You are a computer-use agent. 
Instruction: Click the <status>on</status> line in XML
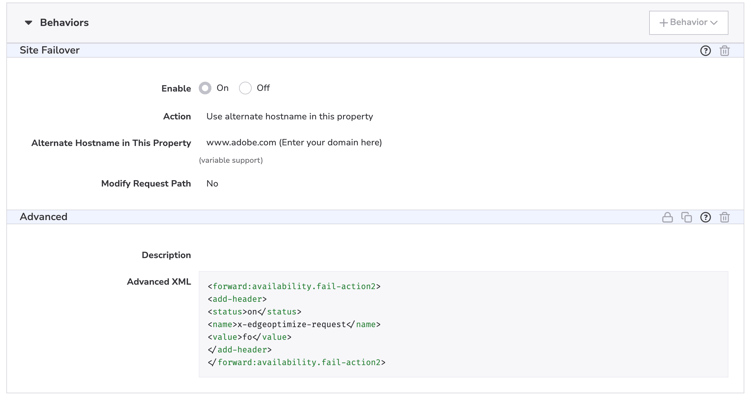pyautogui.click(x=254, y=311)
